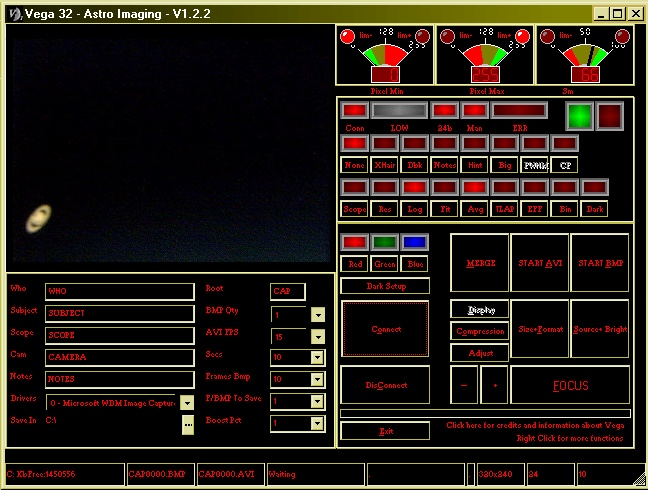Click the large green status light
This screenshot has height=490, width=648.
[x=579, y=116]
